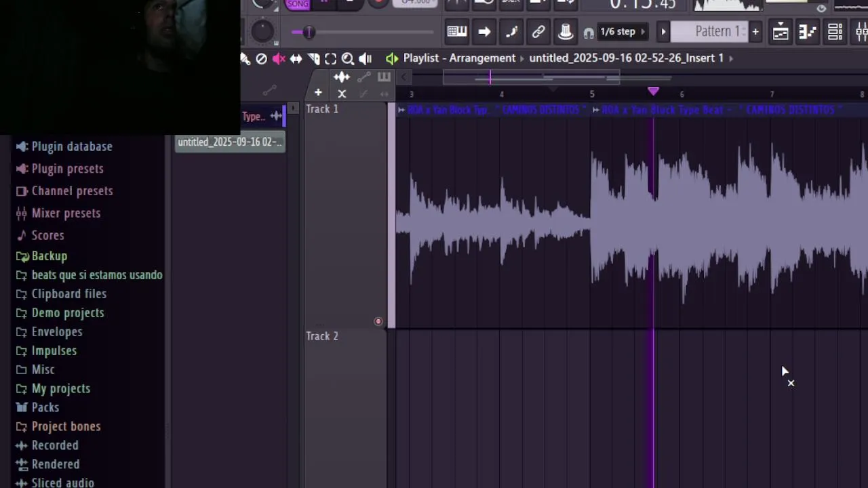Expand Plugin presets folder
The height and width of the screenshot is (488, 868).
[x=68, y=169]
